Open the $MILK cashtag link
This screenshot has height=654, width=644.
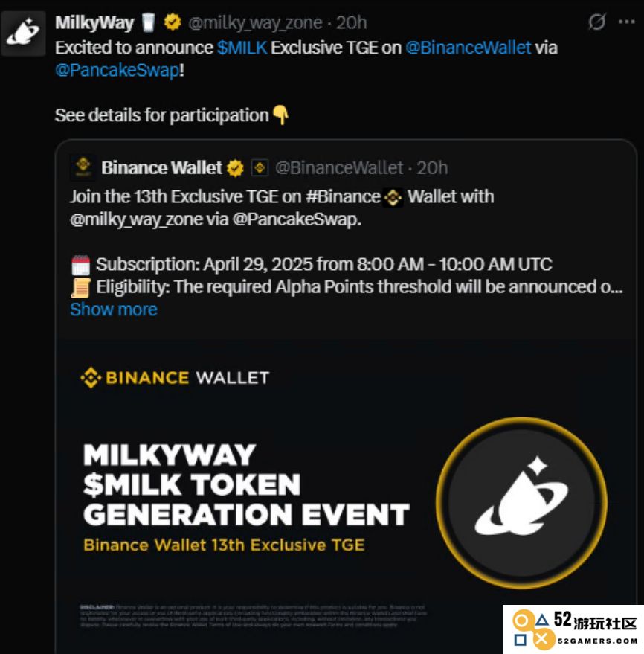(x=242, y=48)
